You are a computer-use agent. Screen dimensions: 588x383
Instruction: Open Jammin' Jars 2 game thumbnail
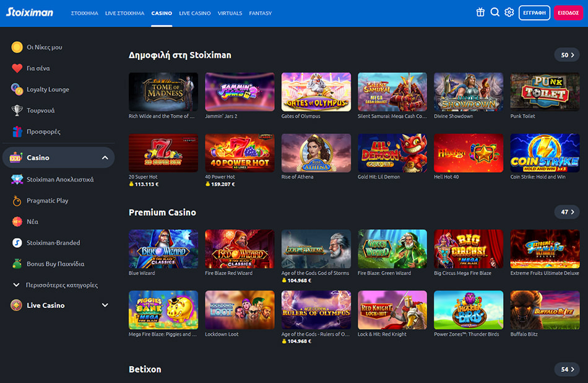pos(240,92)
